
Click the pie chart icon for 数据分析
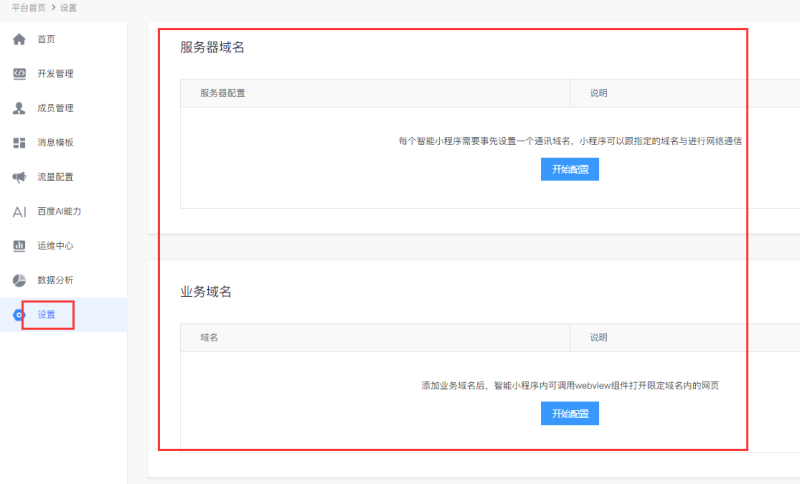[x=19, y=280]
